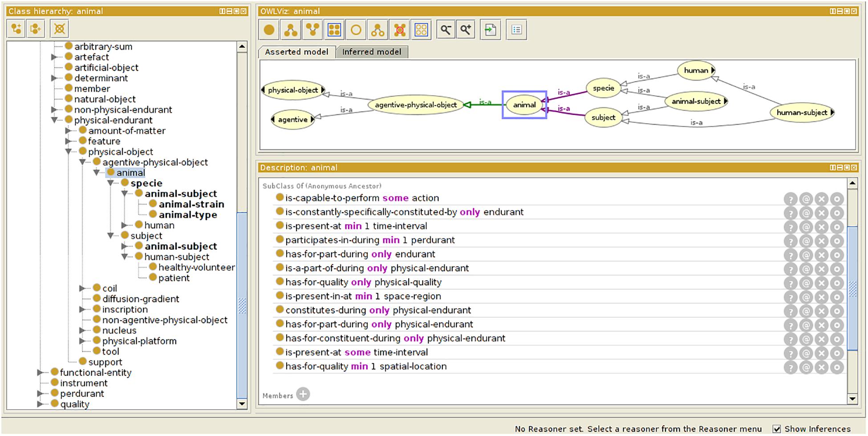Expand the coil tree node
Image resolution: width=868 pixels, height=436 pixels.
[x=83, y=288]
